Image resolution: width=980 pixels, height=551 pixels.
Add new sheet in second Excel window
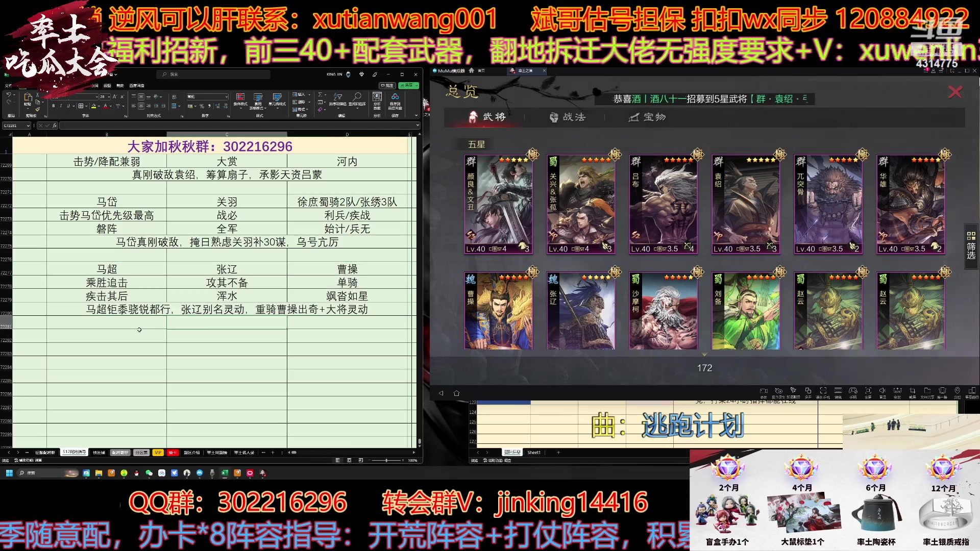click(558, 453)
